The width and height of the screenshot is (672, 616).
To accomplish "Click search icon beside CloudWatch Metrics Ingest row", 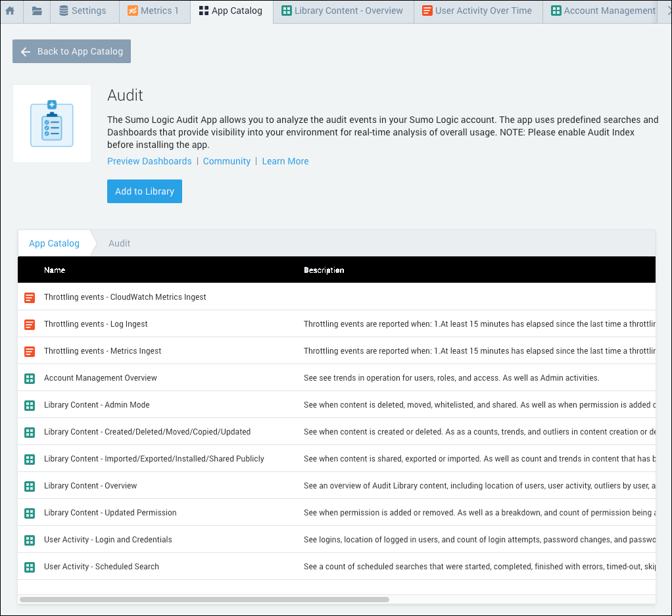I will tap(29, 297).
